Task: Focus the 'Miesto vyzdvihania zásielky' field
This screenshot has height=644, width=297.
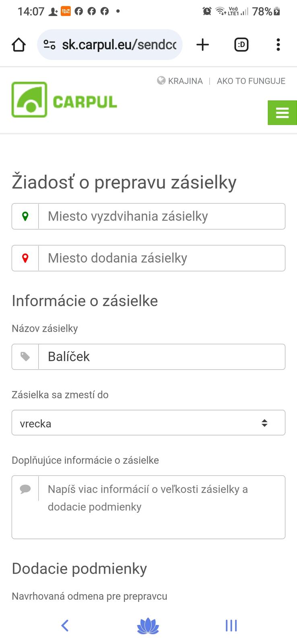Action: 161,217
